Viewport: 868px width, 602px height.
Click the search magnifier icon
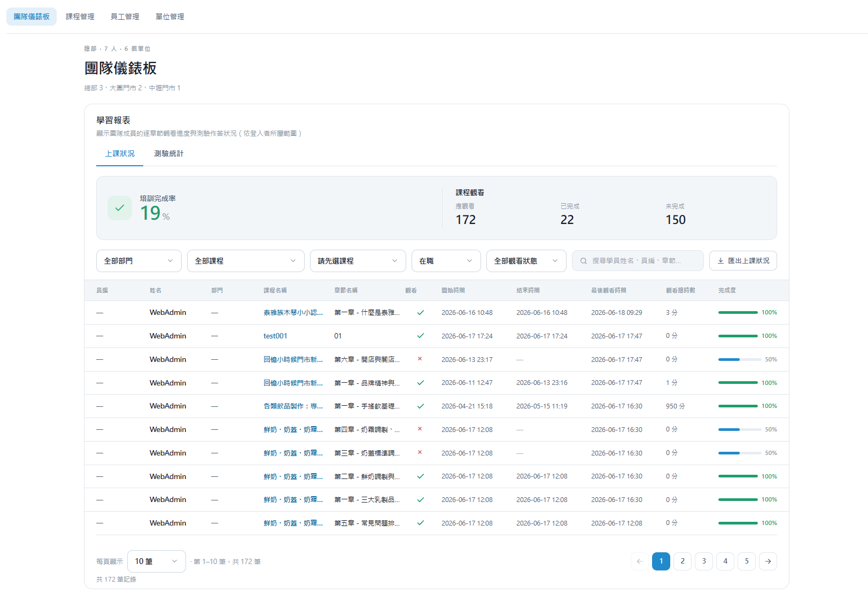coord(584,261)
